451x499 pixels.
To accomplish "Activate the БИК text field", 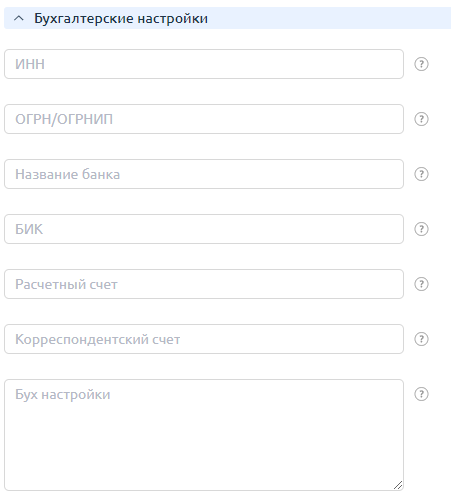I will 204,229.
